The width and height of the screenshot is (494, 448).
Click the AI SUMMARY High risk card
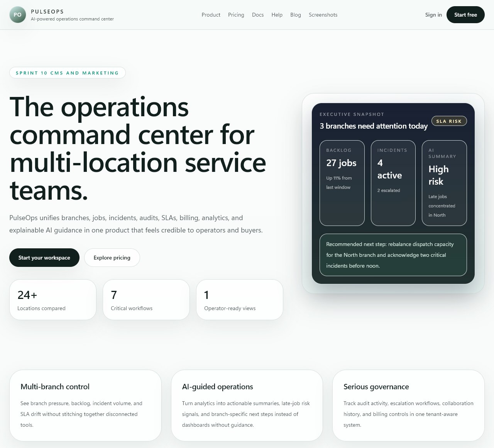444,183
